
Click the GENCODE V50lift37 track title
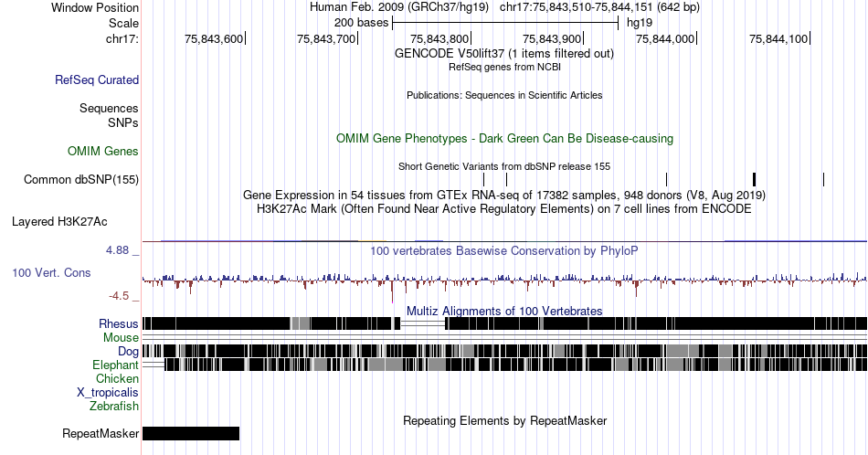tap(504, 54)
